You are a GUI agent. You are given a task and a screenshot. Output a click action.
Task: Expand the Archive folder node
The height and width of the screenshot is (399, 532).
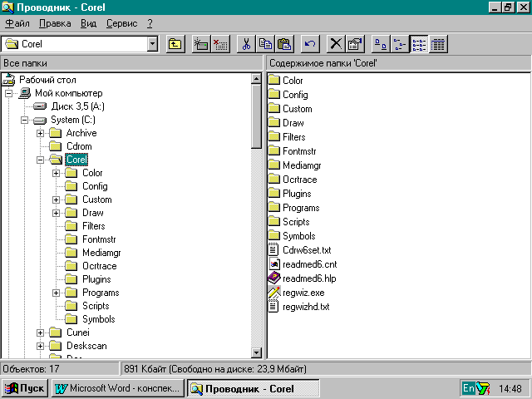click(x=40, y=133)
